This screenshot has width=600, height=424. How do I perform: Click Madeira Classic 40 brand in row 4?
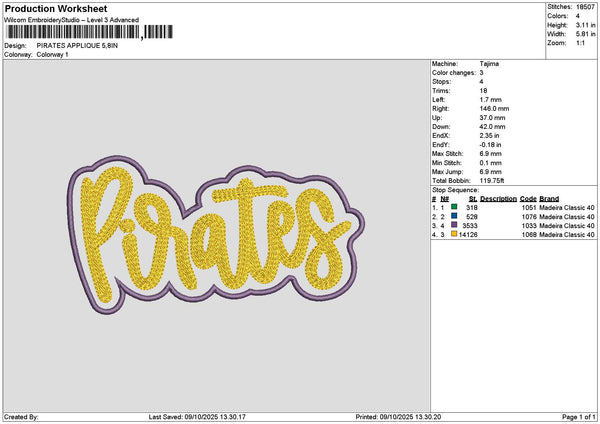pyautogui.click(x=567, y=235)
